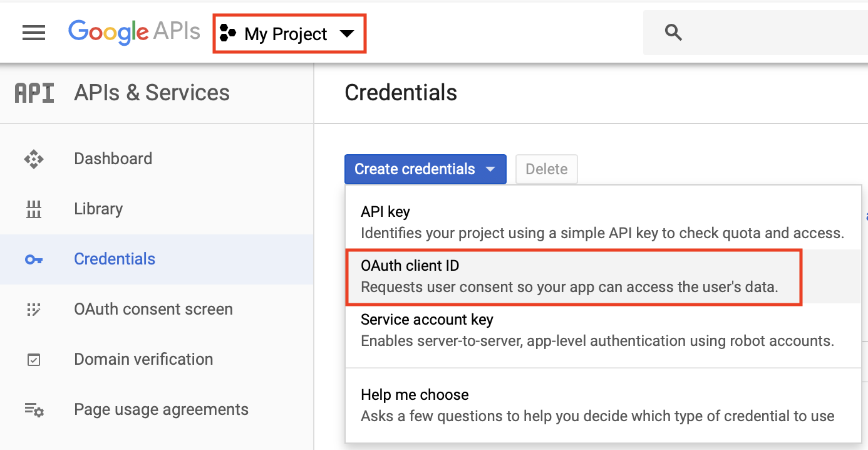Click the Page usage agreements icon
The width and height of the screenshot is (868, 450).
(x=34, y=410)
